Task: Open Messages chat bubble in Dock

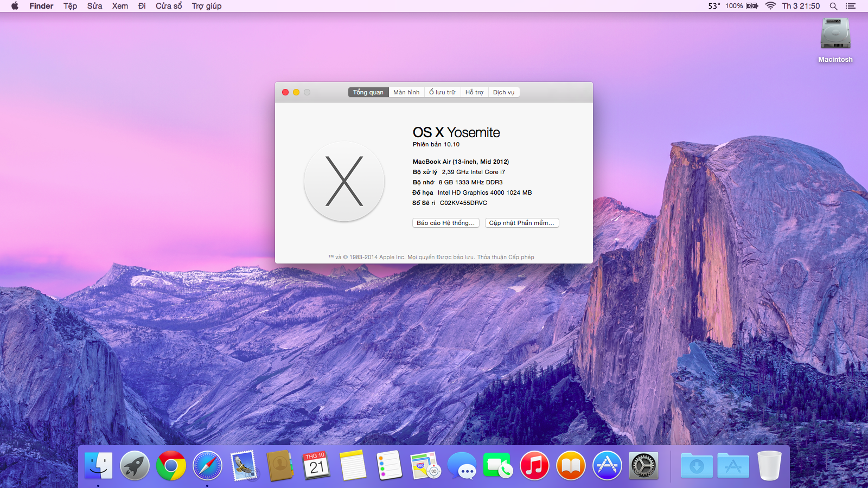Action: click(462, 465)
